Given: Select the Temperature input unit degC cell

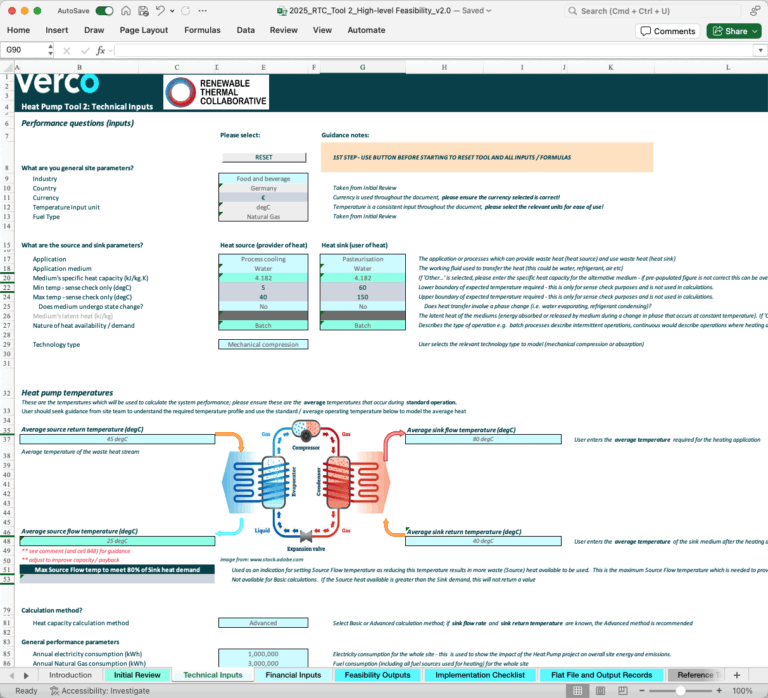Looking at the screenshot, I should (x=263, y=207).
